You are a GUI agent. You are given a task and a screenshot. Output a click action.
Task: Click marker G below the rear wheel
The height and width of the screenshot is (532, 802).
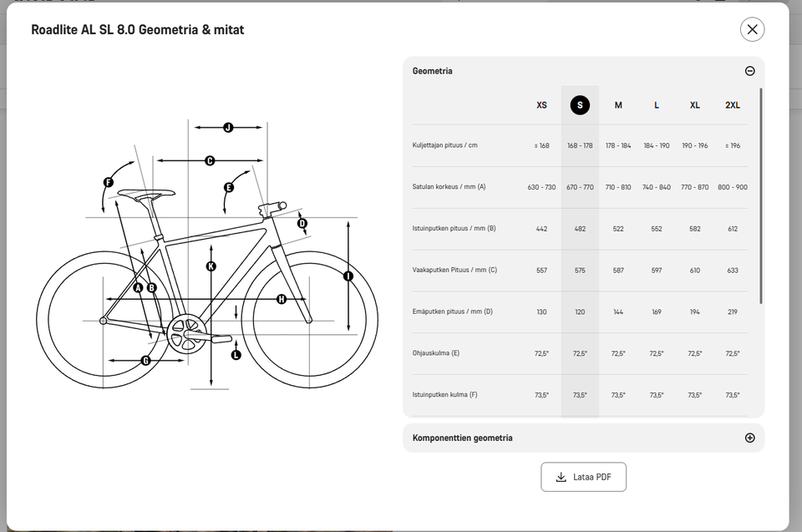tap(145, 361)
